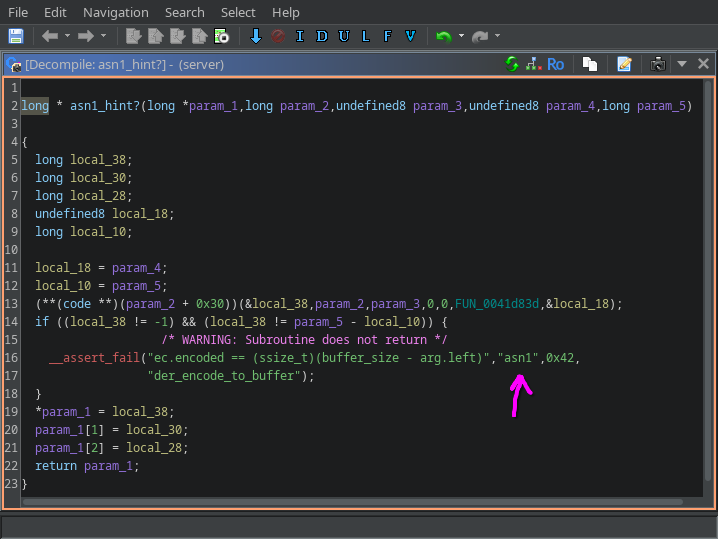The width and height of the screenshot is (718, 539).
Task: Click FUN_0041d83d function reference
Action: (x=497, y=304)
